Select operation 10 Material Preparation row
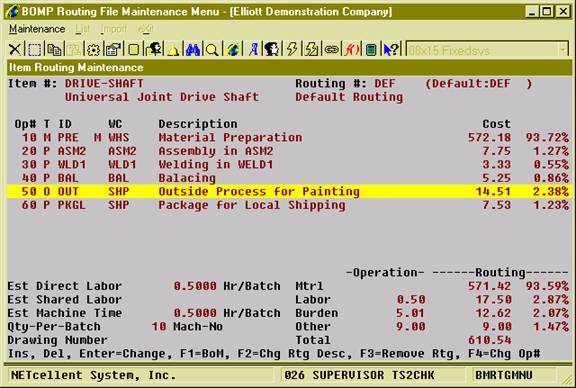Image resolution: width=576 pixels, height=388 pixels. [x=288, y=137]
